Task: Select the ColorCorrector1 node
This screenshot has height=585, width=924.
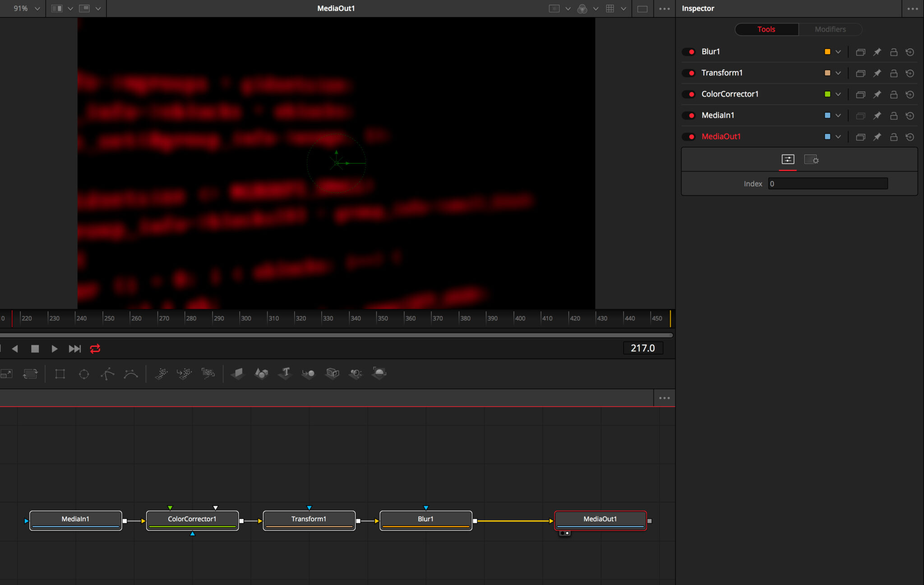Action: click(x=192, y=520)
